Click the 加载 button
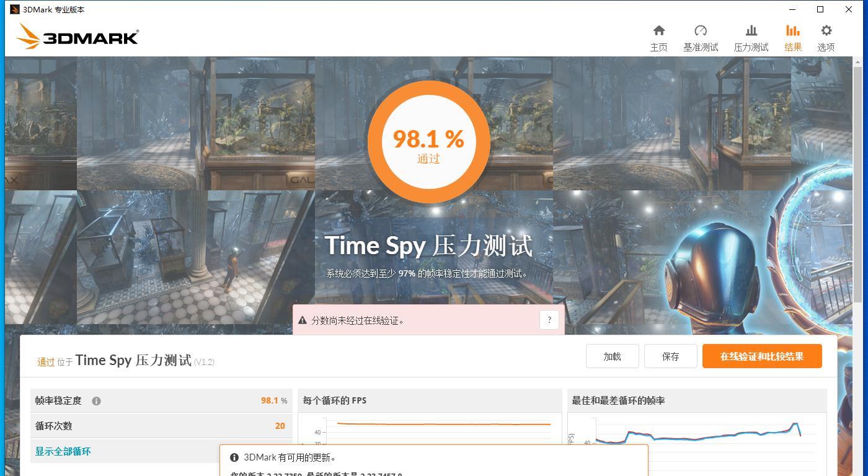868x476 pixels. [x=612, y=356]
